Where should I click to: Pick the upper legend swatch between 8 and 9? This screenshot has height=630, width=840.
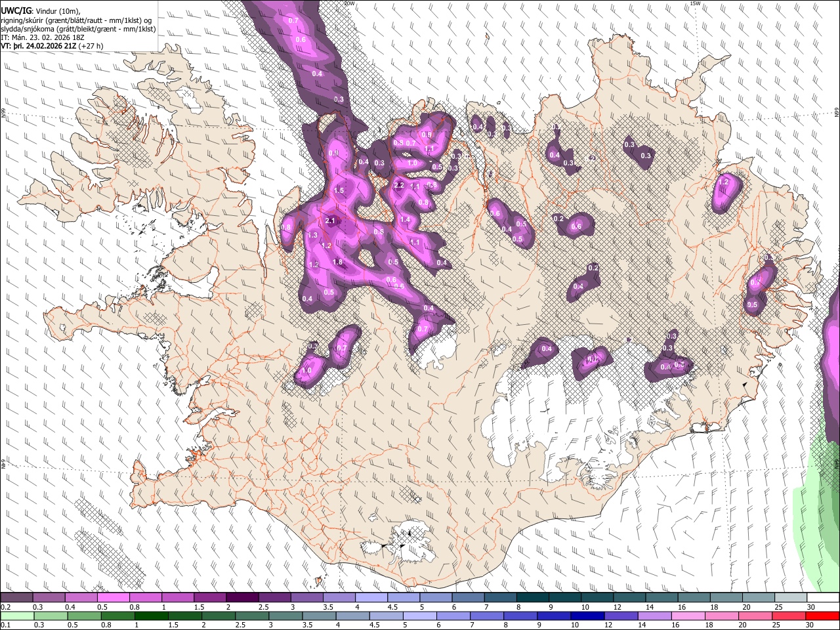pos(533,598)
